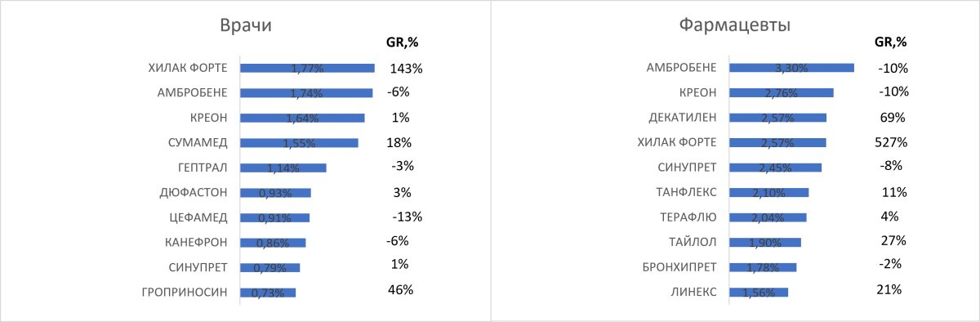Click the ДЮФАСТОН category label
980x322 pixels.
[194, 193]
